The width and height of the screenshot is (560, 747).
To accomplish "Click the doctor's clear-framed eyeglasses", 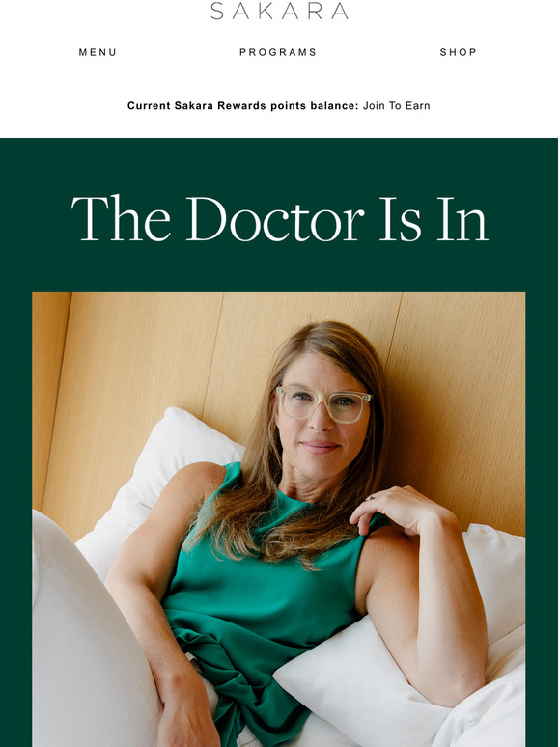I will (323, 404).
